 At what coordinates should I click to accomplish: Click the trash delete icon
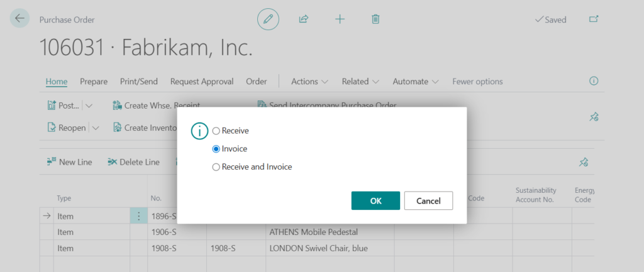pos(375,19)
